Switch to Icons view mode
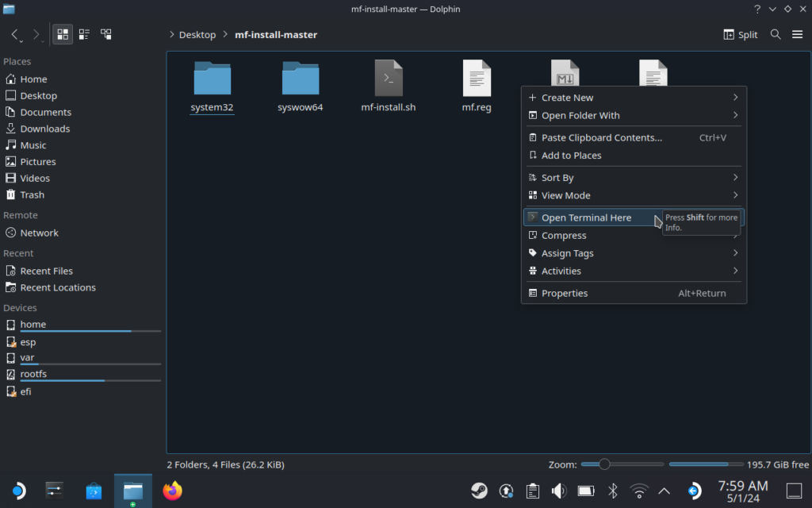The height and width of the screenshot is (508, 812). (63, 34)
